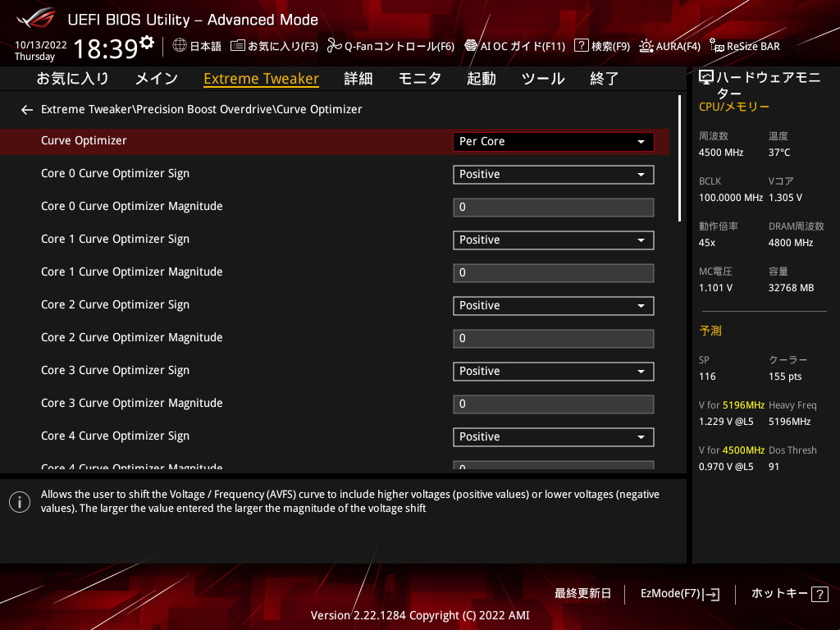The image size is (840, 630).
Task: Expand Core 3 Curve Optimizer Sign dropdown
Action: point(554,372)
